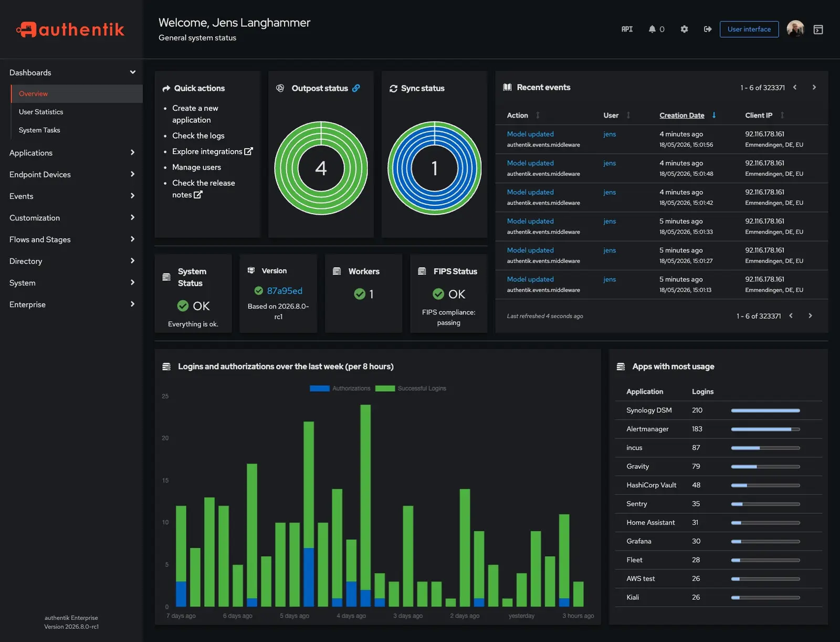Click the Sync status donut chart
The width and height of the screenshot is (840, 642).
pos(434,168)
